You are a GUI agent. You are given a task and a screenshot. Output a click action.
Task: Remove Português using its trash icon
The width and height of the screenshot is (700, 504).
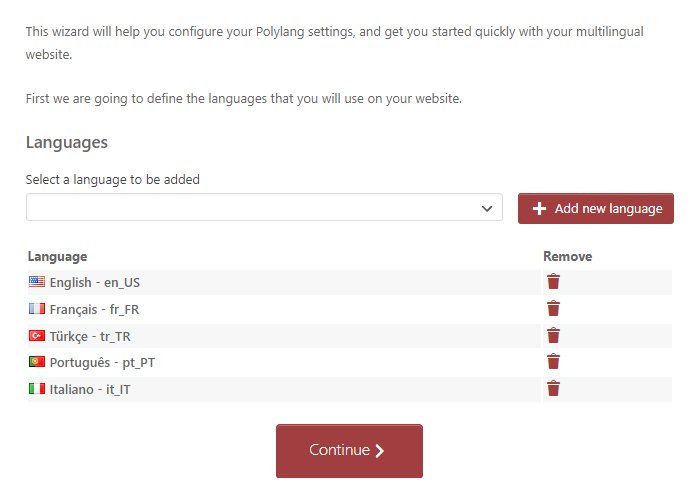553,362
